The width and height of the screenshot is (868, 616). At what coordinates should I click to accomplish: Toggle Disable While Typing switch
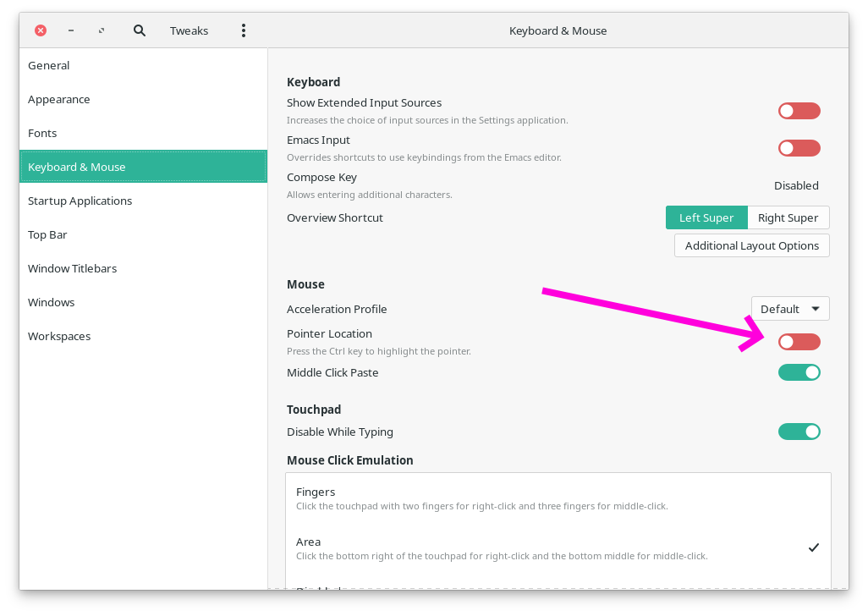pyautogui.click(x=799, y=432)
